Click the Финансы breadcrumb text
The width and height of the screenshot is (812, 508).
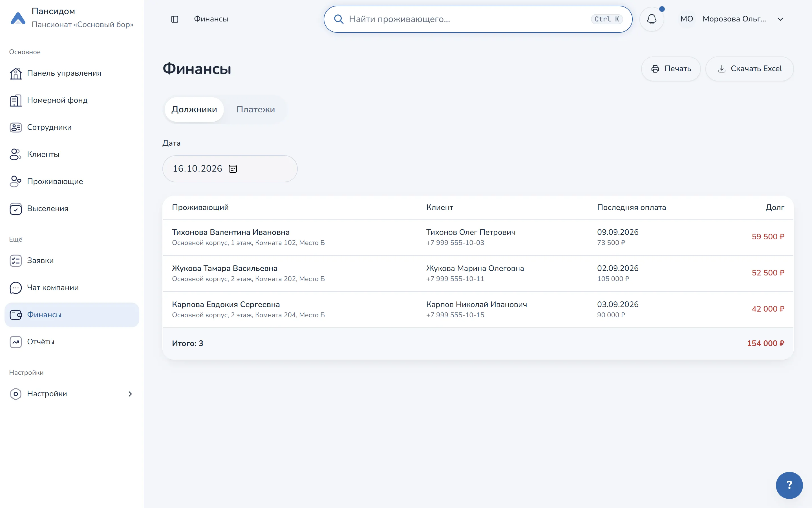pyautogui.click(x=211, y=19)
